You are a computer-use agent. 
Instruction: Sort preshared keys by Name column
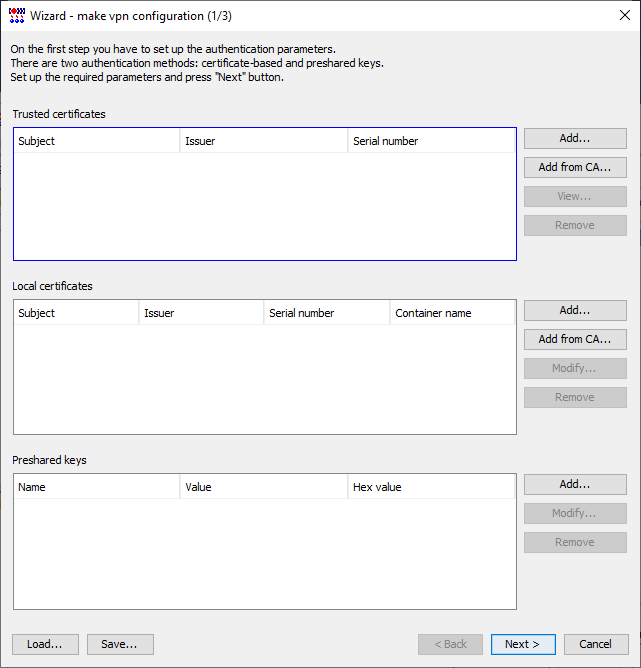97,487
